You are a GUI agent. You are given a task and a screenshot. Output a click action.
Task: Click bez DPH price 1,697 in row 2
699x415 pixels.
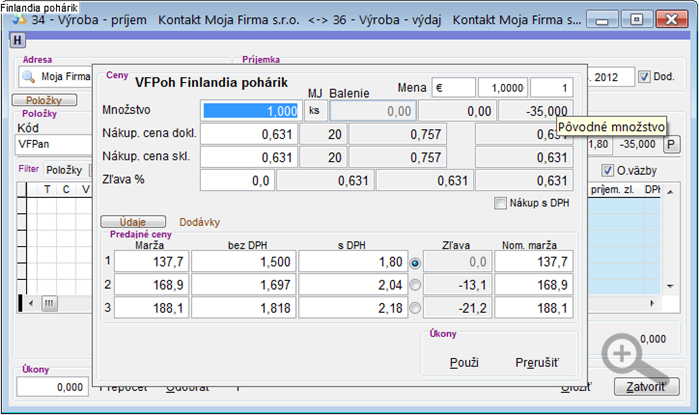coord(243,284)
